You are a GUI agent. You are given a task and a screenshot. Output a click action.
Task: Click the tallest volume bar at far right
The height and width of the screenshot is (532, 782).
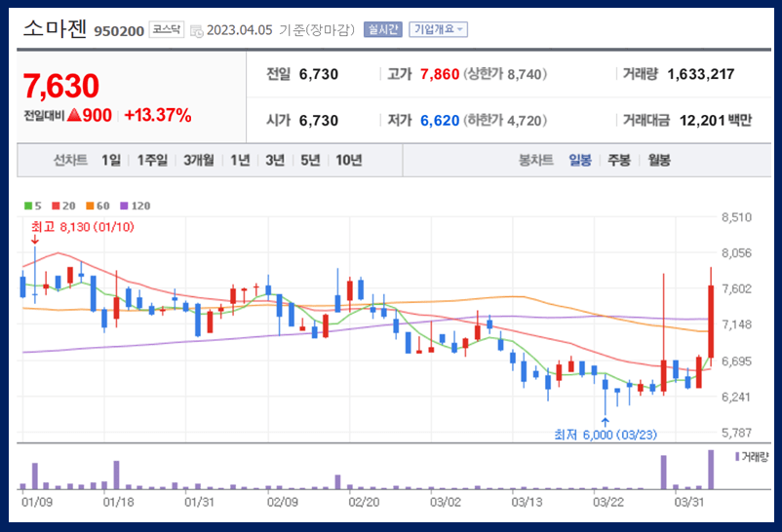click(x=711, y=470)
